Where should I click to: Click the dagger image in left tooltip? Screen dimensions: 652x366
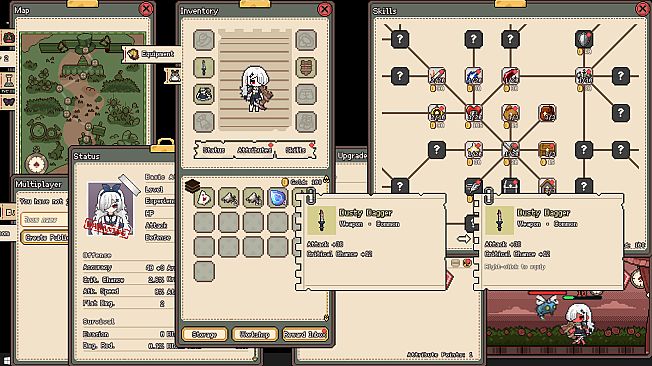(x=321, y=220)
